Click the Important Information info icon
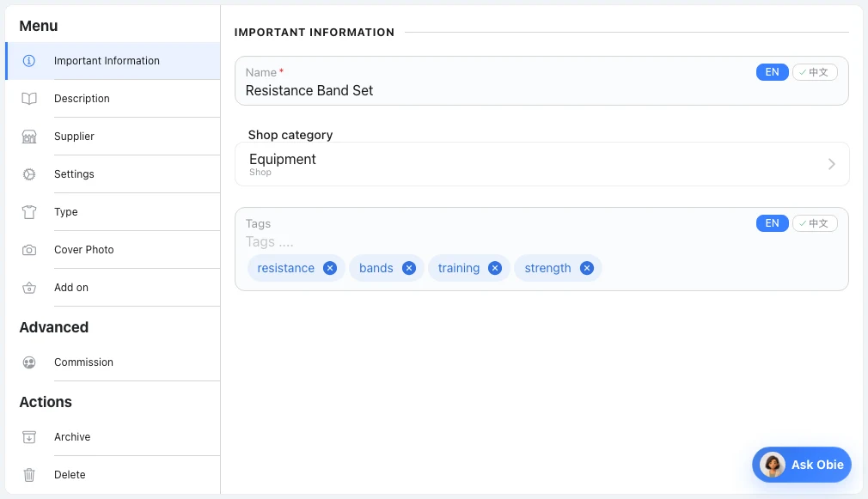868x499 pixels. [28, 61]
